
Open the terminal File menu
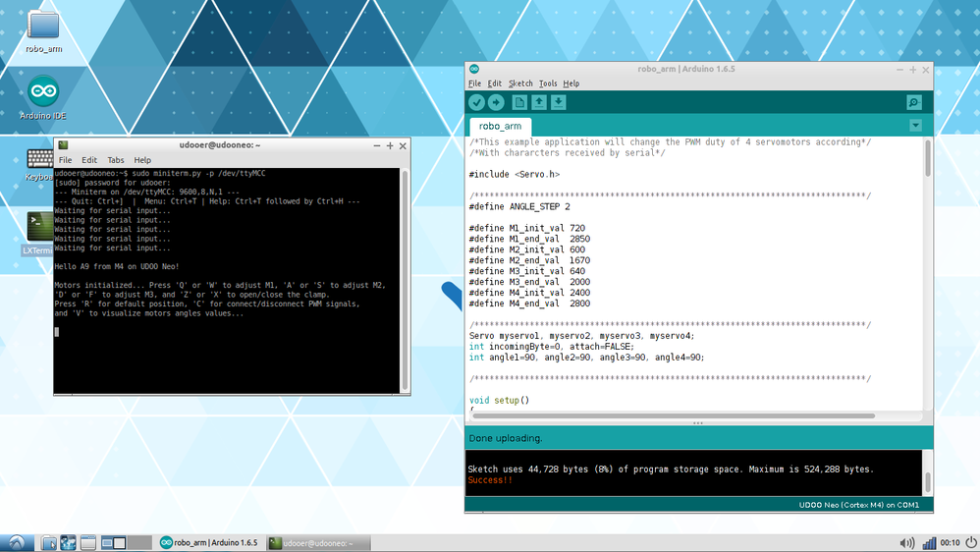pos(65,160)
